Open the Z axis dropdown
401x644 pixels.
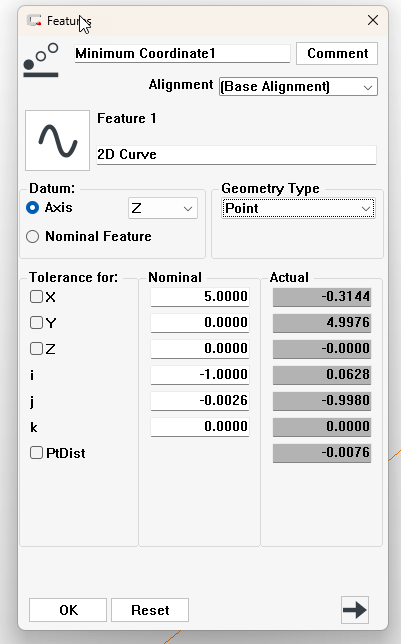(x=163, y=208)
